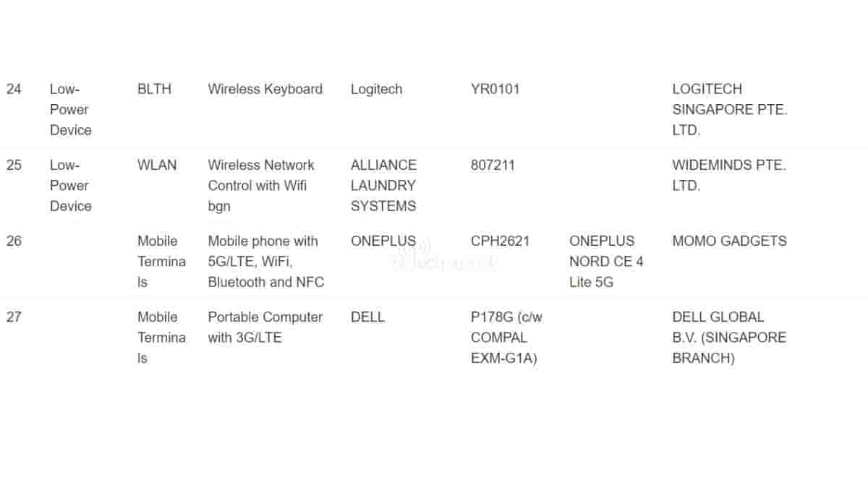The image size is (868, 488).
Task: Select the WLAN cell
Action: click(x=157, y=166)
